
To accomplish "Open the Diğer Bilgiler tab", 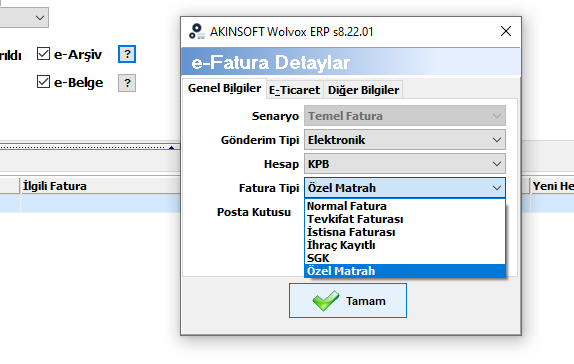I will (363, 90).
